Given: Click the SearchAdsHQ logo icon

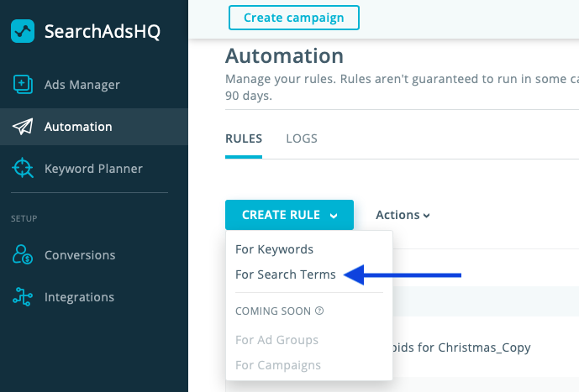Looking at the screenshot, I should point(23,32).
